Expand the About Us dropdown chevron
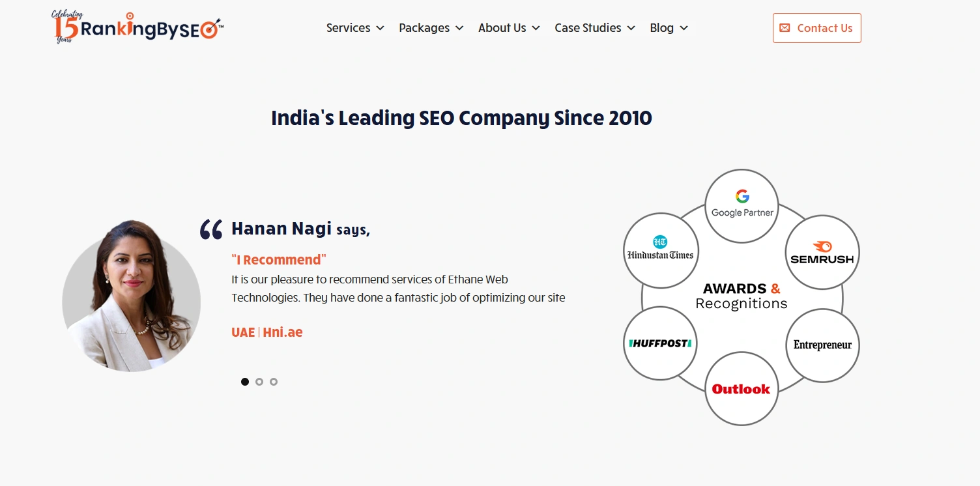The image size is (980, 486). click(x=536, y=28)
